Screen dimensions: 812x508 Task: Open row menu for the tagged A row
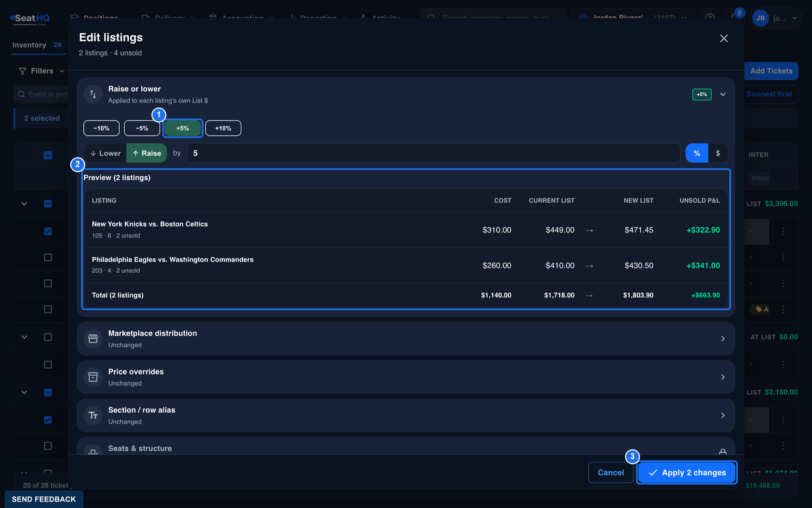[783, 309]
